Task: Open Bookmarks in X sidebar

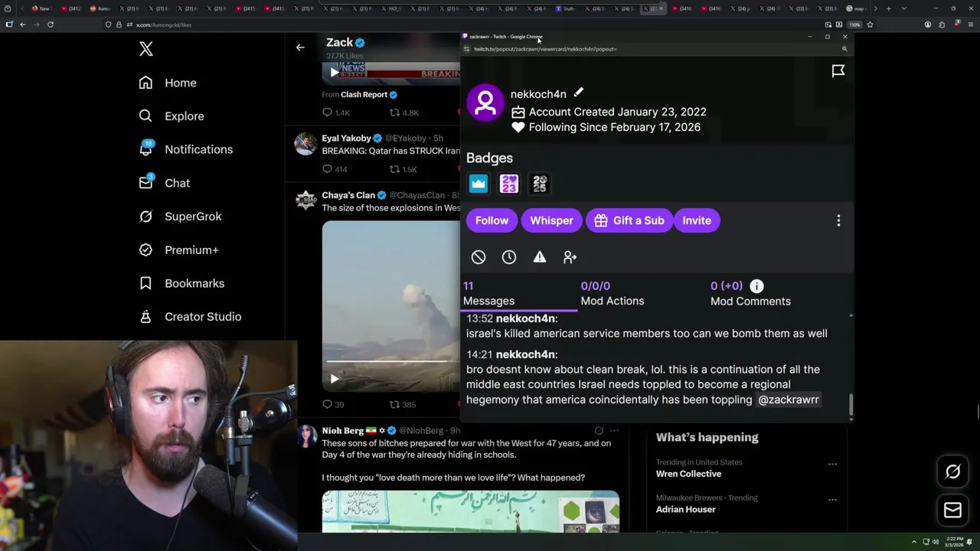Action: (194, 283)
